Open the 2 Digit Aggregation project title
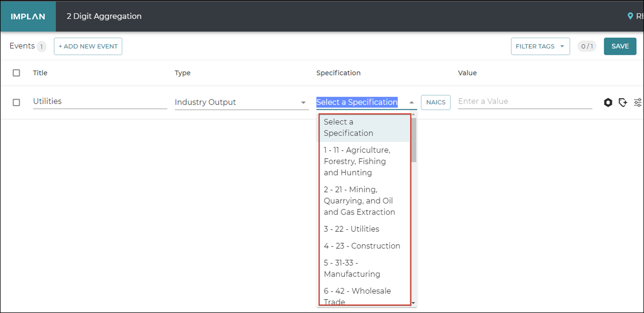The height and width of the screenshot is (313, 644). pos(104,16)
